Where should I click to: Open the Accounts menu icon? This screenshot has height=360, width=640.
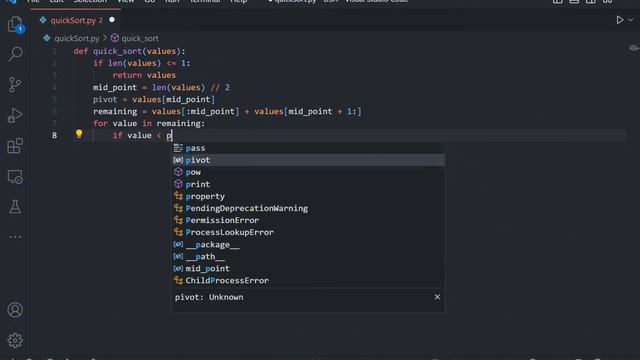pos(15,310)
